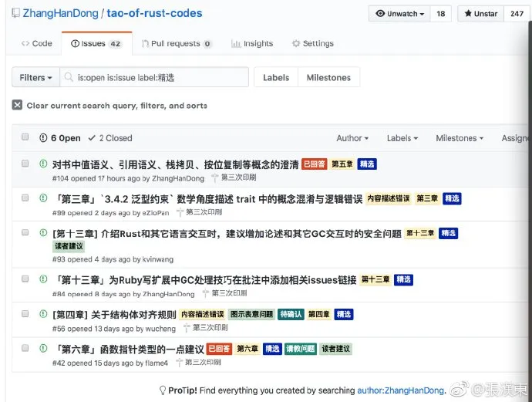Expand the Labels filter dropdown in list header
The height and width of the screenshot is (402, 532).
(402, 138)
